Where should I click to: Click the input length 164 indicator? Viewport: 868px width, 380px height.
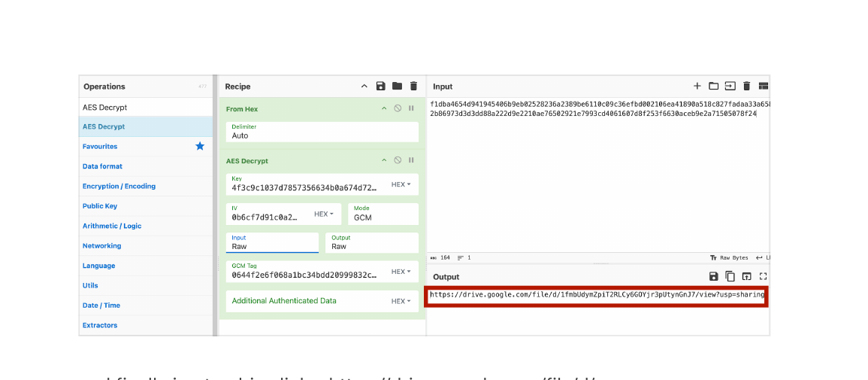click(x=440, y=257)
